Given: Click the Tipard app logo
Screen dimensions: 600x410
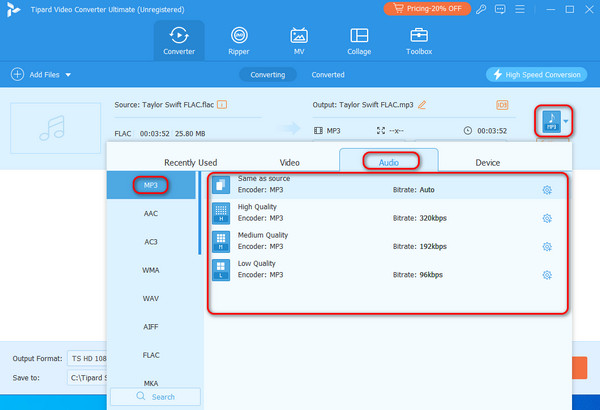Looking at the screenshot, I should (13, 10).
